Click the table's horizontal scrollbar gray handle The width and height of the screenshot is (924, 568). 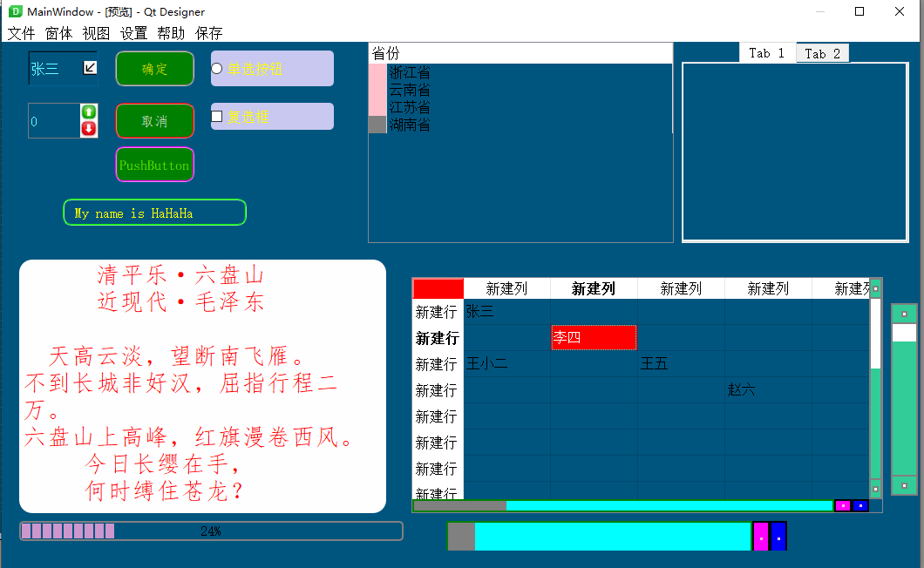point(460,505)
